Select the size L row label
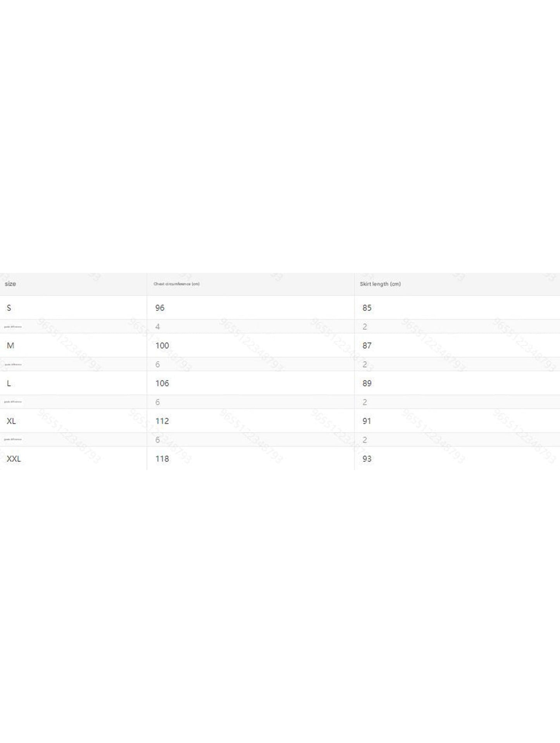 pos(9,383)
